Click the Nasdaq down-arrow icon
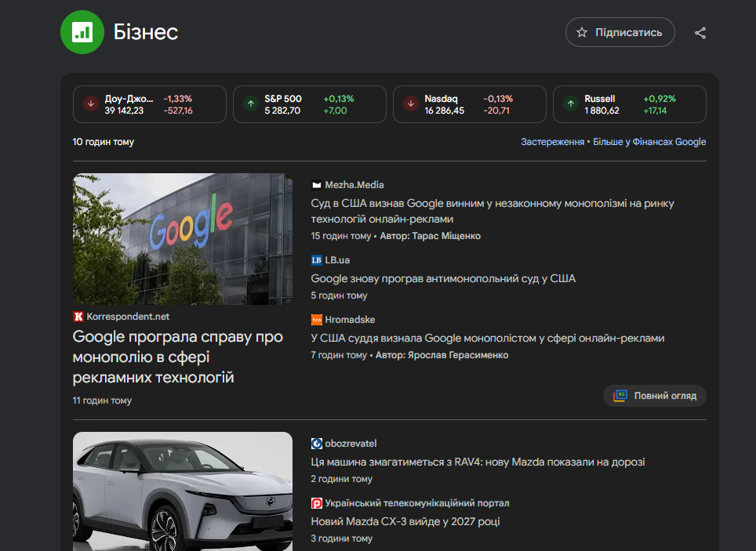 (411, 103)
